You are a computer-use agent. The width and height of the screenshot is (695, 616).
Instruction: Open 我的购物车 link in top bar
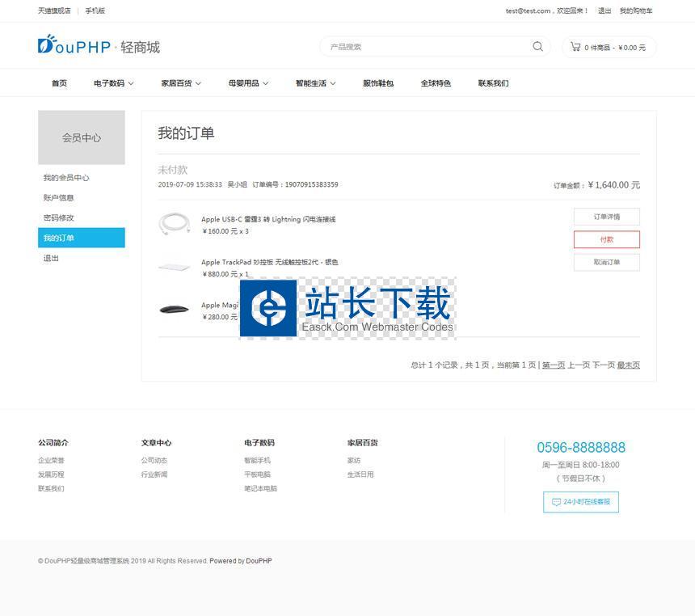pos(635,11)
